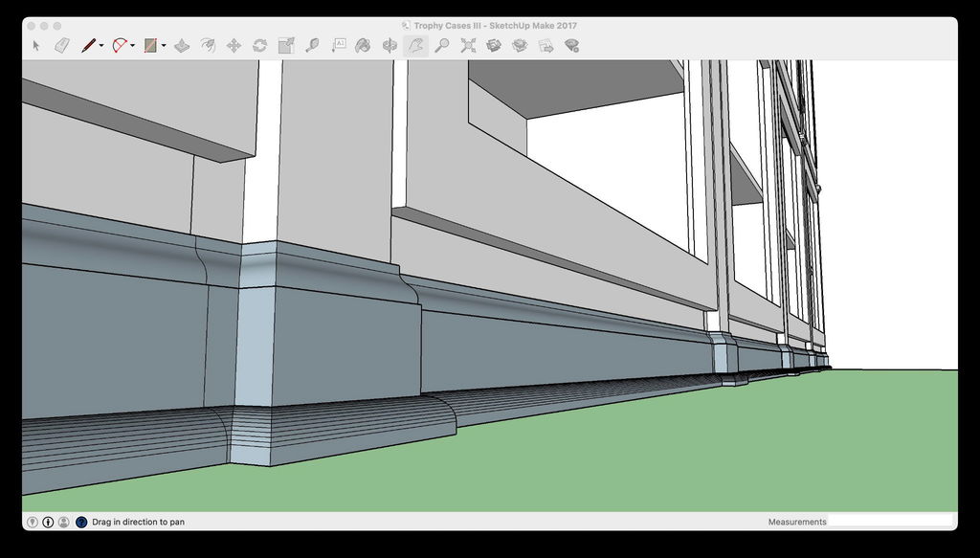Choose the Rotate tool
980x558 pixels.
[259, 45]
